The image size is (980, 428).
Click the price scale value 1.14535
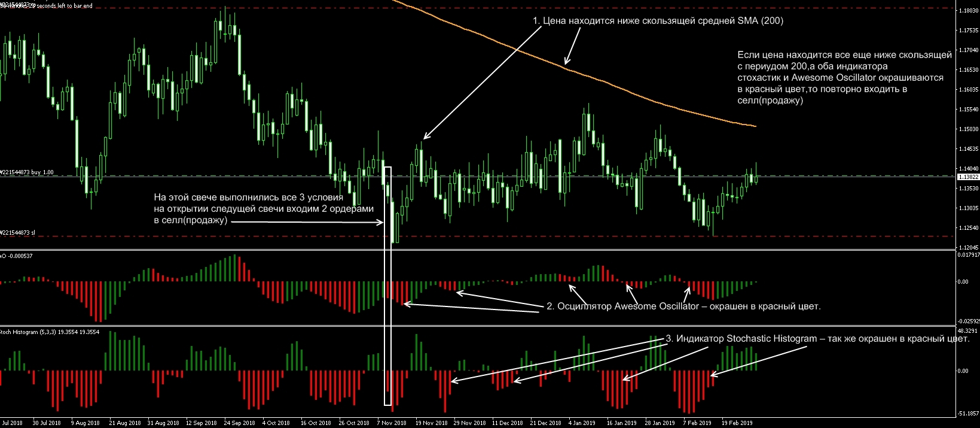point(968,149)
